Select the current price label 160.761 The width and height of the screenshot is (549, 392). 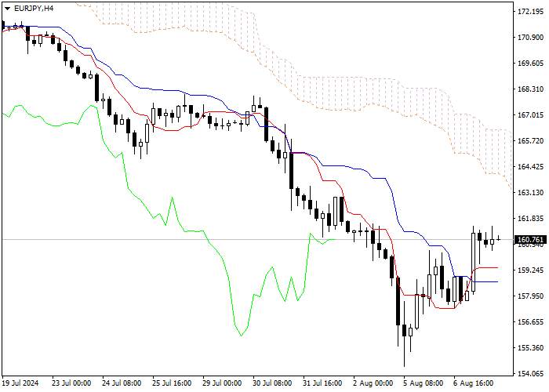(530, 240)
